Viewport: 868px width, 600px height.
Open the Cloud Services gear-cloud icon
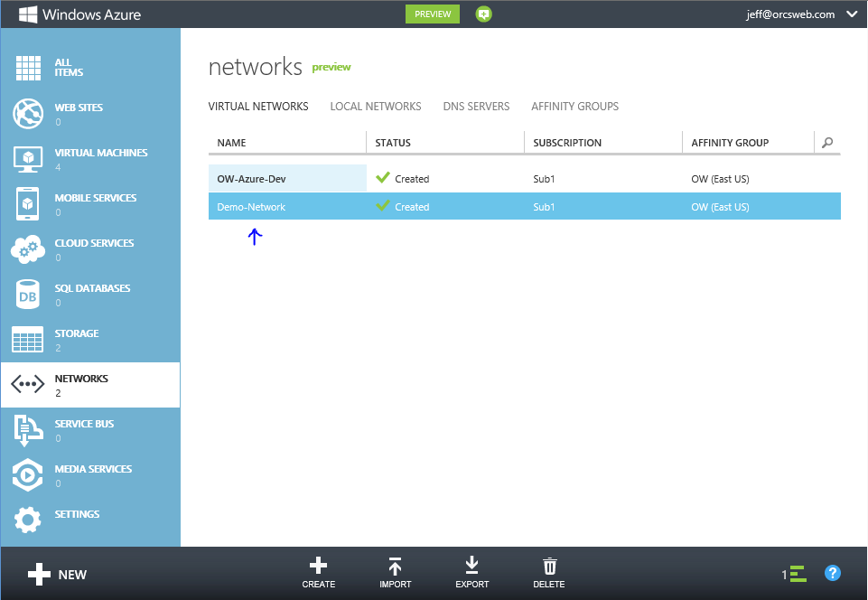click(x=28, y=249)
